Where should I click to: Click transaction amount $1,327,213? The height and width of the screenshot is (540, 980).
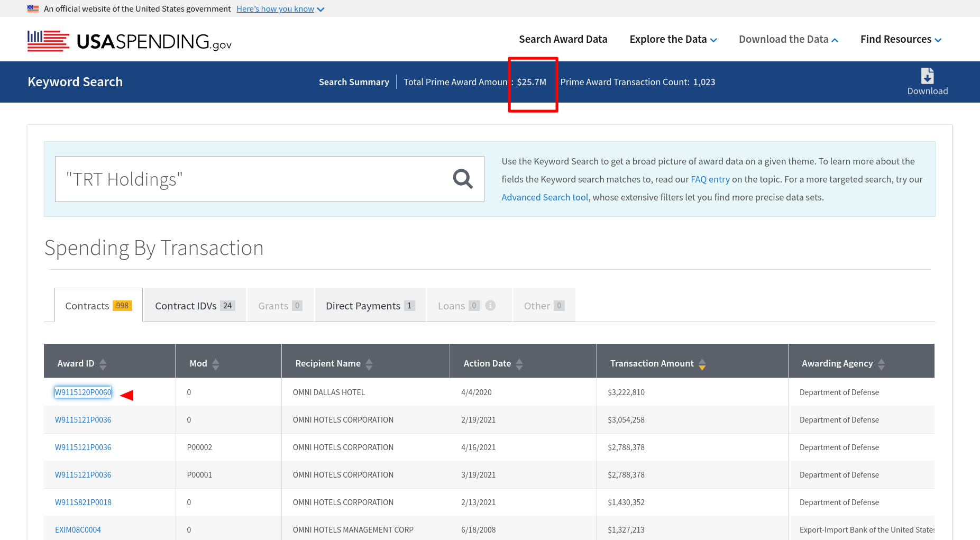626,529
